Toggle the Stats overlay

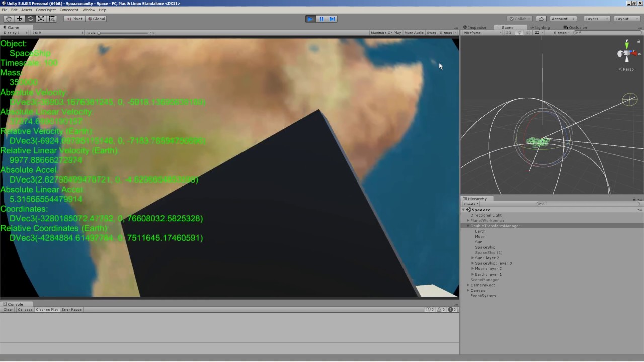[432, 33]
